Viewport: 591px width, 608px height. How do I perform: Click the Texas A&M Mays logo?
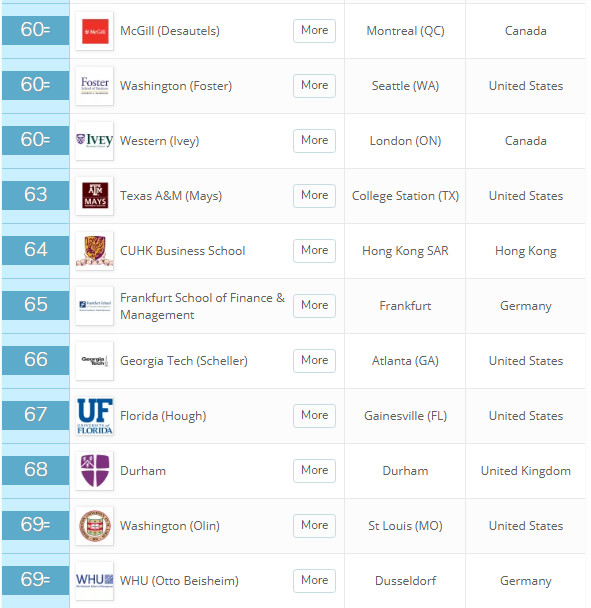(x=95, y=196)
